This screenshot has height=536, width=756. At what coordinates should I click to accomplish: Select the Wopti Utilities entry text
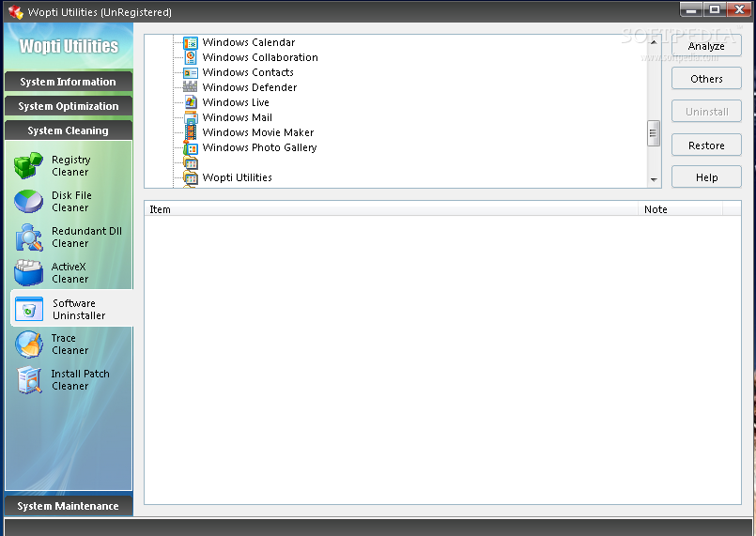pos(238,177)
